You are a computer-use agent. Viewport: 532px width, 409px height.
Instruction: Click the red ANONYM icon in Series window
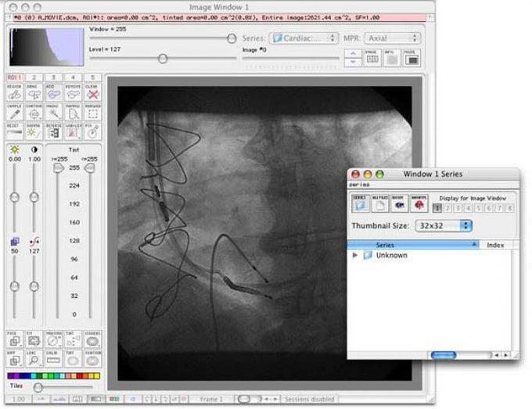pos(419,203)
